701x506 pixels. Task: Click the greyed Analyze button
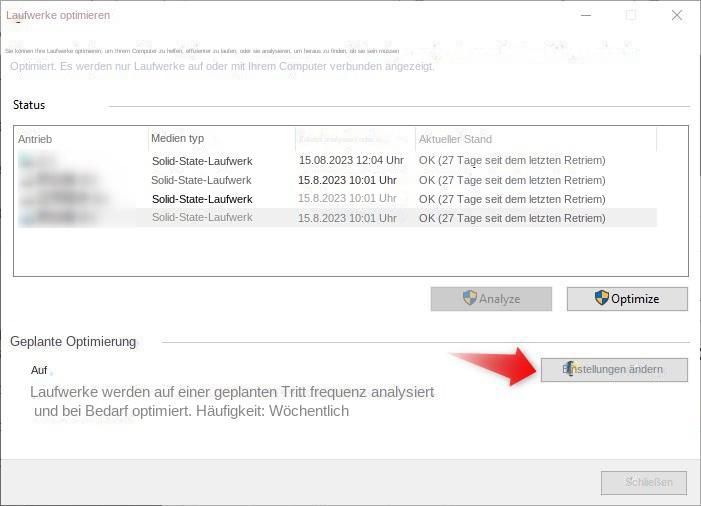point(491,299)
